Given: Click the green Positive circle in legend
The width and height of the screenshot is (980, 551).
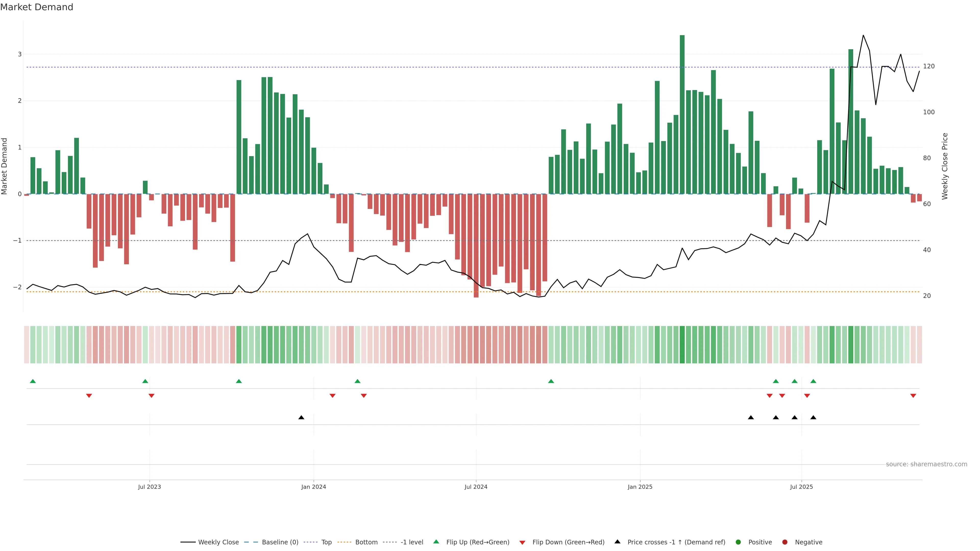Looking at the screenshot, I should [x=738, y=542].
